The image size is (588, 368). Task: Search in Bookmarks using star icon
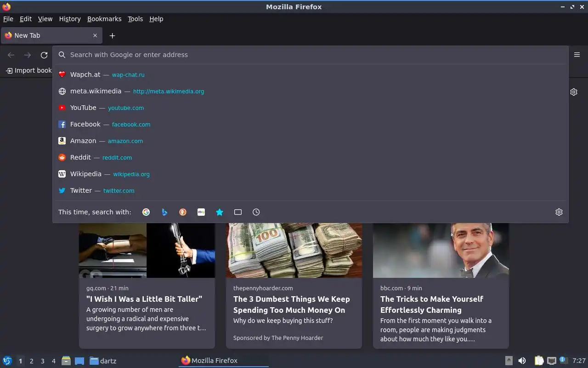[x=220, y=212]
